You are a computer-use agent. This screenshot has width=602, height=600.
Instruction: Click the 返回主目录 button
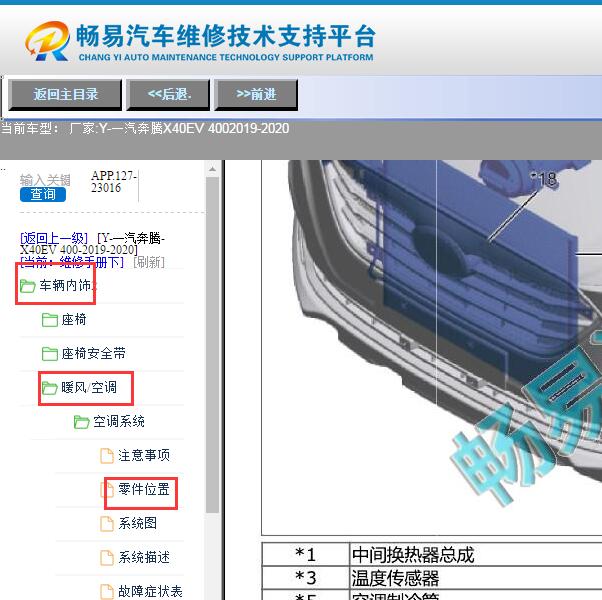[x=65, y=94]
